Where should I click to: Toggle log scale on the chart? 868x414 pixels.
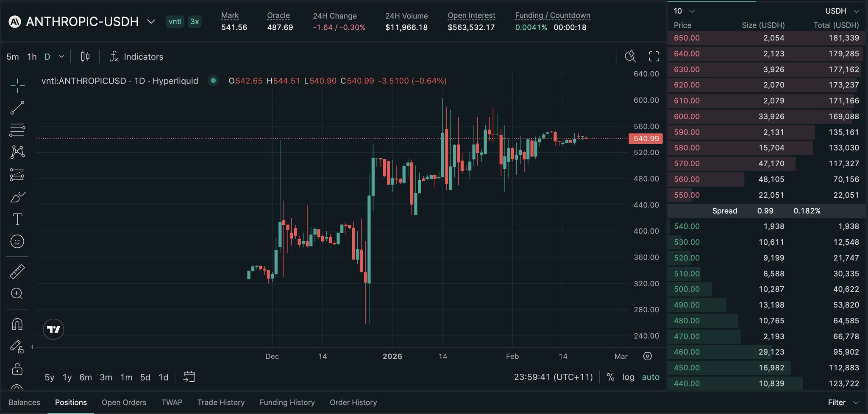(x=628, y=377)
